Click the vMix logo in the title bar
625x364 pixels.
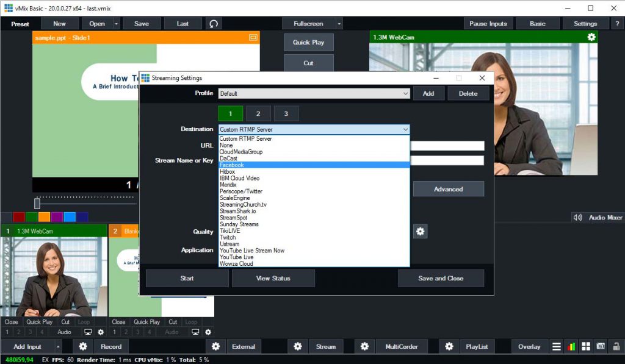[x=8, y=8]
